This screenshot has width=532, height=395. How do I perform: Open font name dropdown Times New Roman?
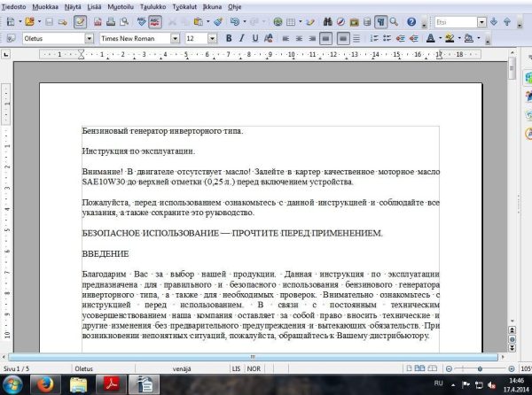click(175, 39)
